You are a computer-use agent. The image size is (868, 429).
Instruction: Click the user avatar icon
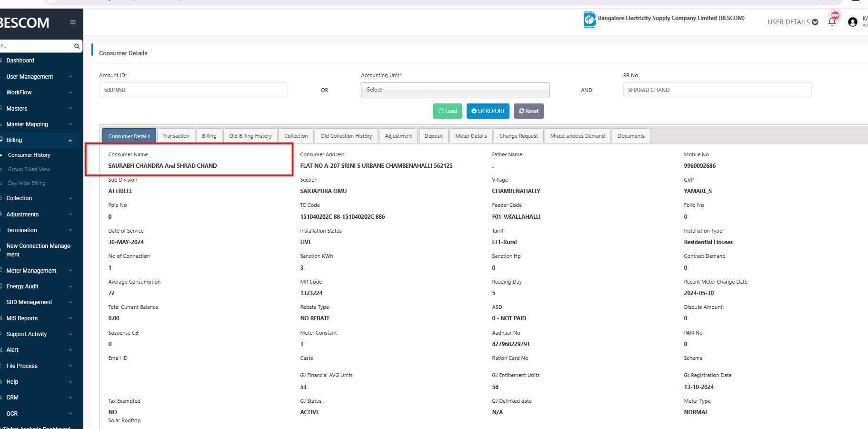click(853, 22)
